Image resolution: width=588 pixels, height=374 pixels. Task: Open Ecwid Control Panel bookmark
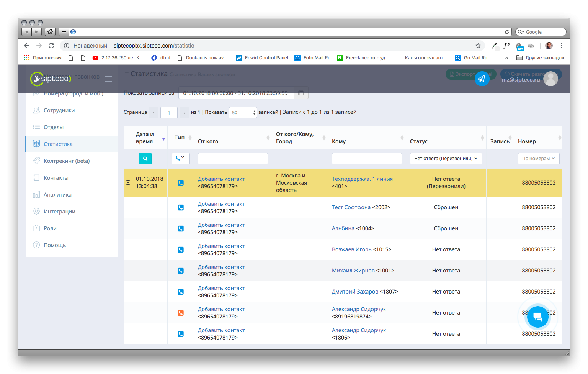(262, 58)
